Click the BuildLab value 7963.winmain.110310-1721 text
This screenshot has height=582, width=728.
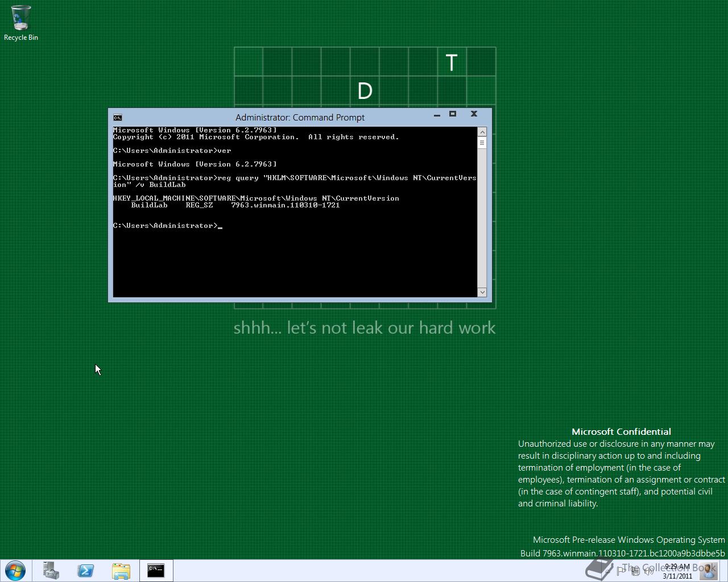pos(286,205)
